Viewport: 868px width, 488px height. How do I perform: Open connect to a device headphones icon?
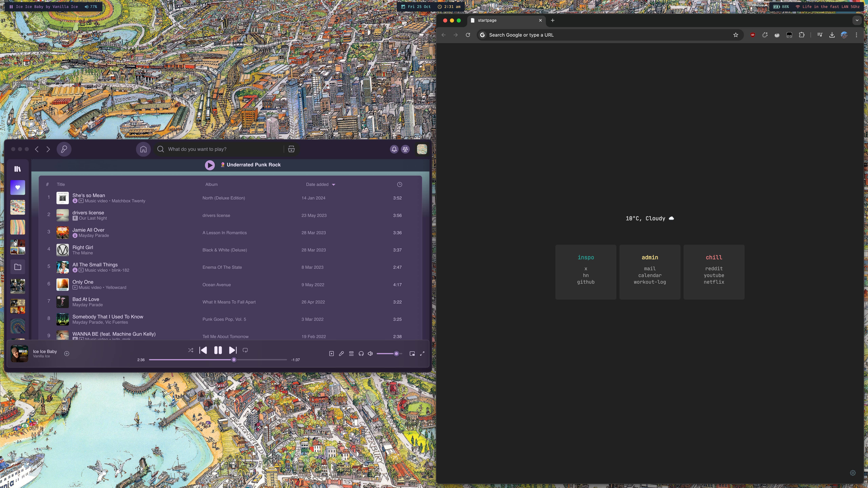pos(361,354)
